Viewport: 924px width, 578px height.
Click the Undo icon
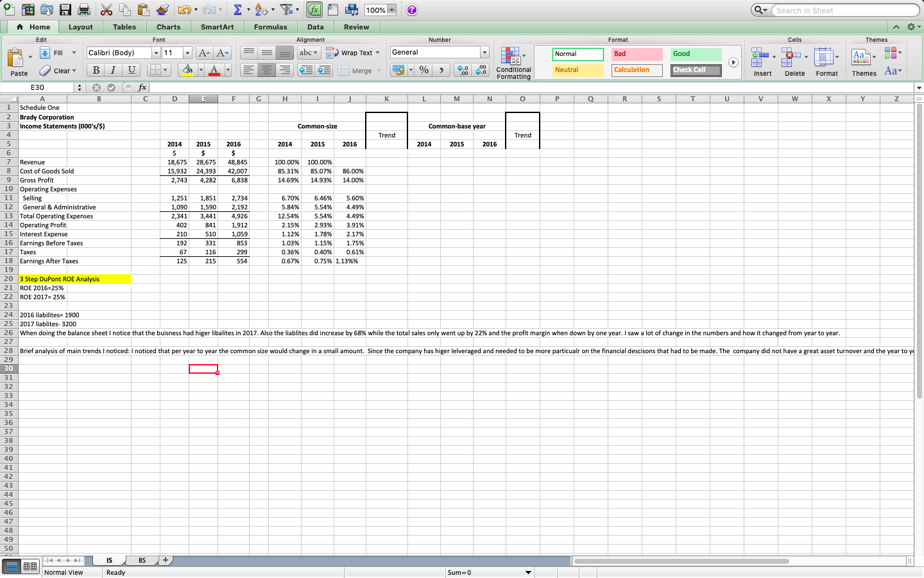coord(185,10)
